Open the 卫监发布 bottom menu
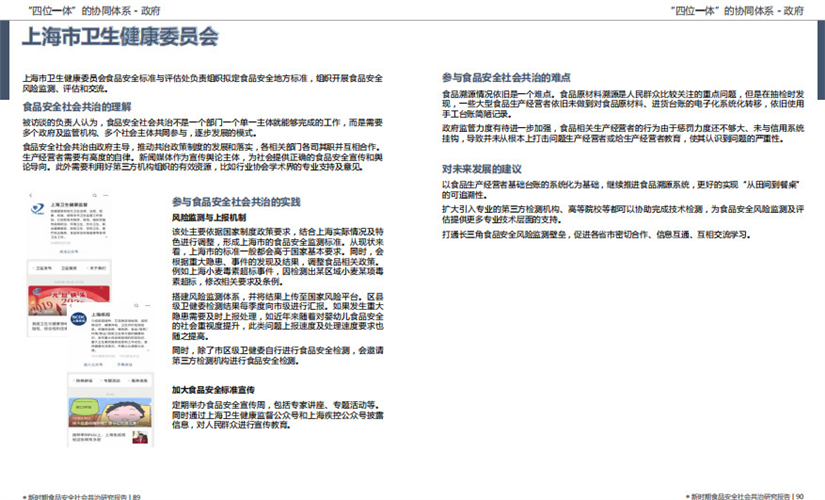Image resolution: width=825 pixels, height=500 pixels. (44, 268)
